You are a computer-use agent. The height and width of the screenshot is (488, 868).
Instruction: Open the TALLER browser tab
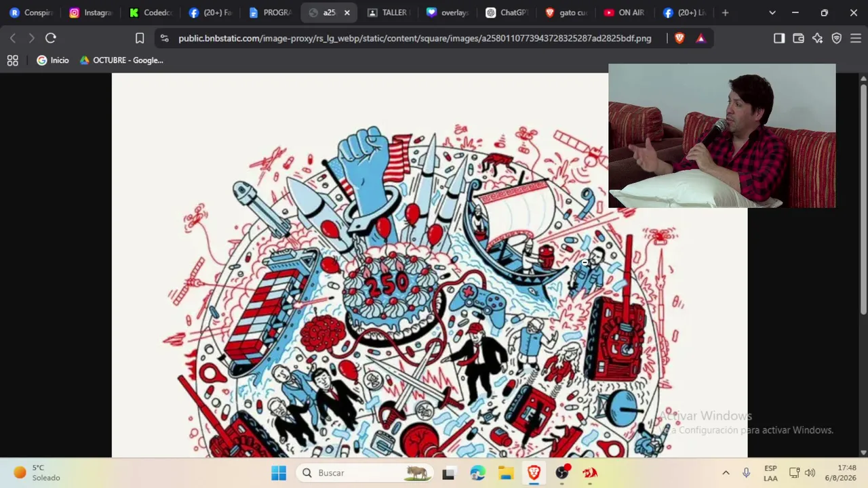coord(389,13)
